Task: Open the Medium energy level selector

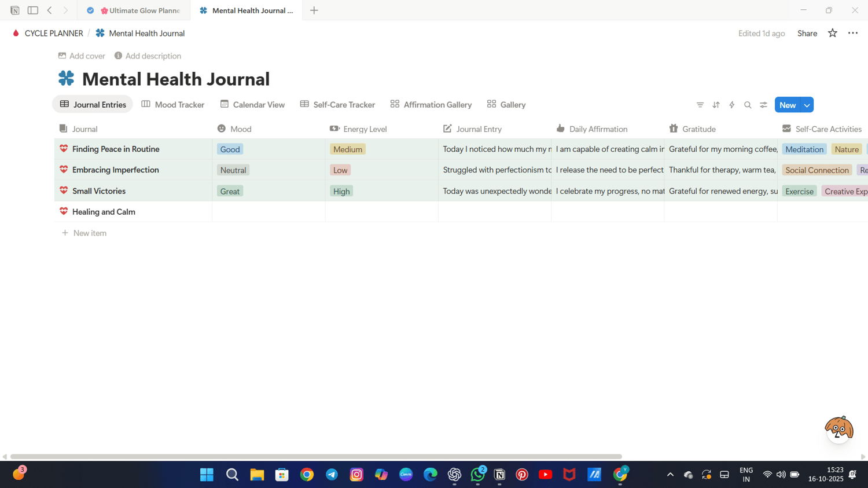Action: pyautogui.click(x=348, y=149)
